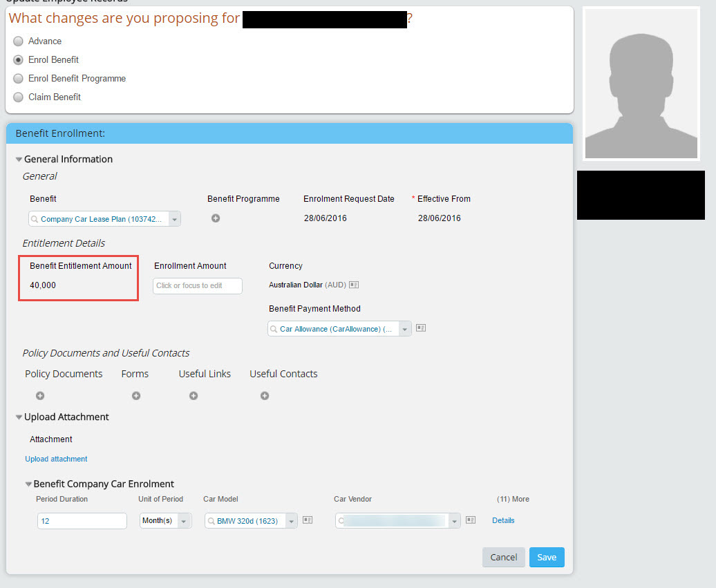Open Benefit Payment Method details icon
The image size is (716, 588).
coord(421,328)
